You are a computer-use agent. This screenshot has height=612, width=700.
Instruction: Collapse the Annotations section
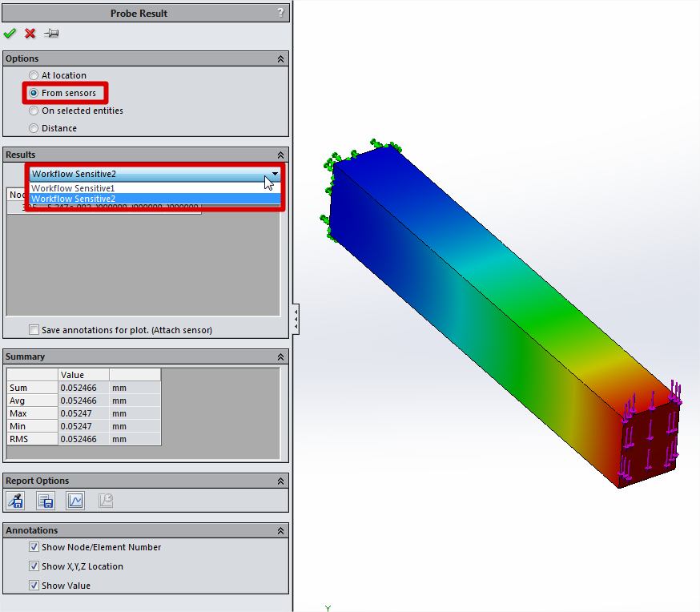(x=280, y=531)
